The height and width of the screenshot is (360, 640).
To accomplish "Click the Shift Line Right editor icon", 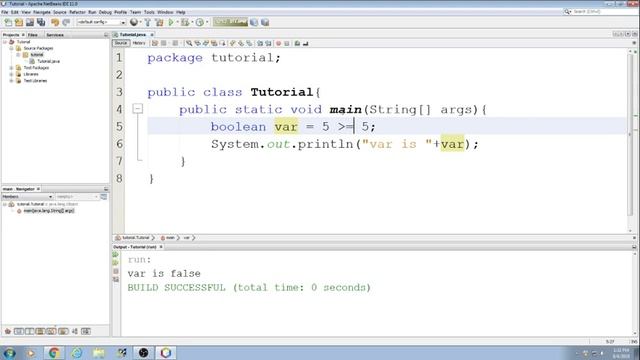I will 268,43.
